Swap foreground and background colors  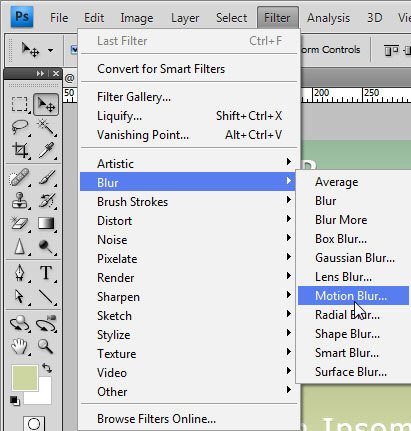(x=47, y=368)
